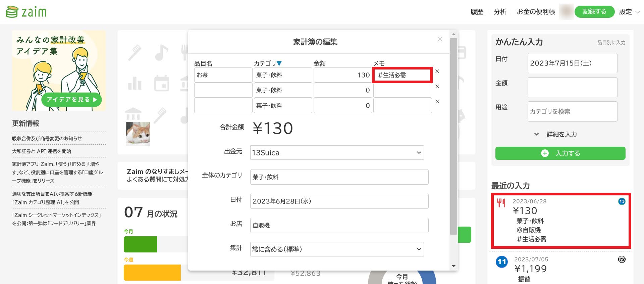Open the 出金元 13Suica dropdown
644x284 pixels.
pos(337,153)
